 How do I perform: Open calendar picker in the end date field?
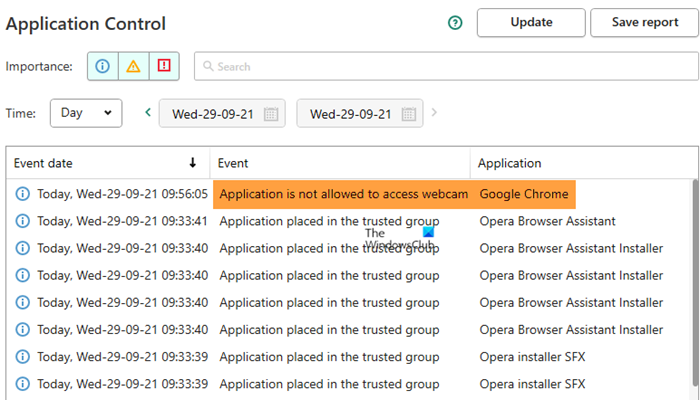[408, 114]
